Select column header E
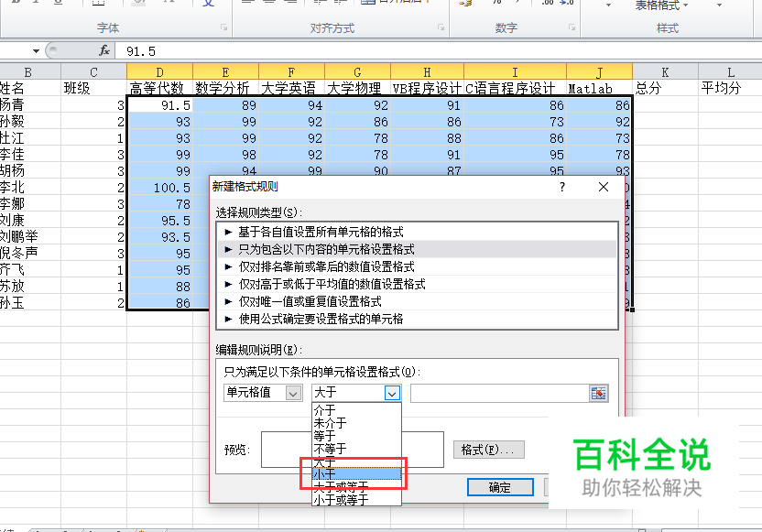 point(225,72)
